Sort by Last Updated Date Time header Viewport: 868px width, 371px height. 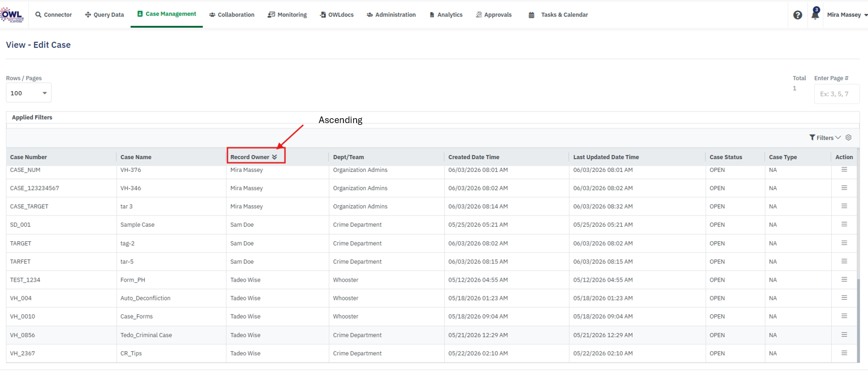[x=606, y=157]
